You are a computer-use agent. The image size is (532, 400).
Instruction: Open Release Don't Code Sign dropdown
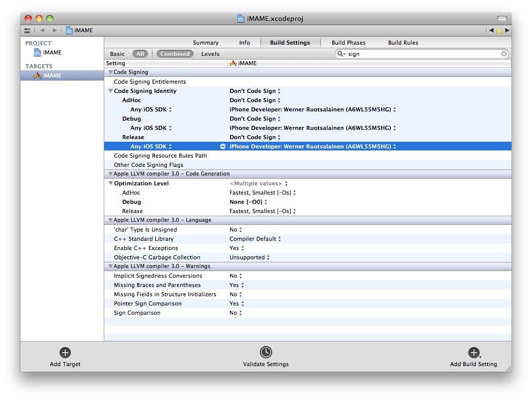[255, 138]
